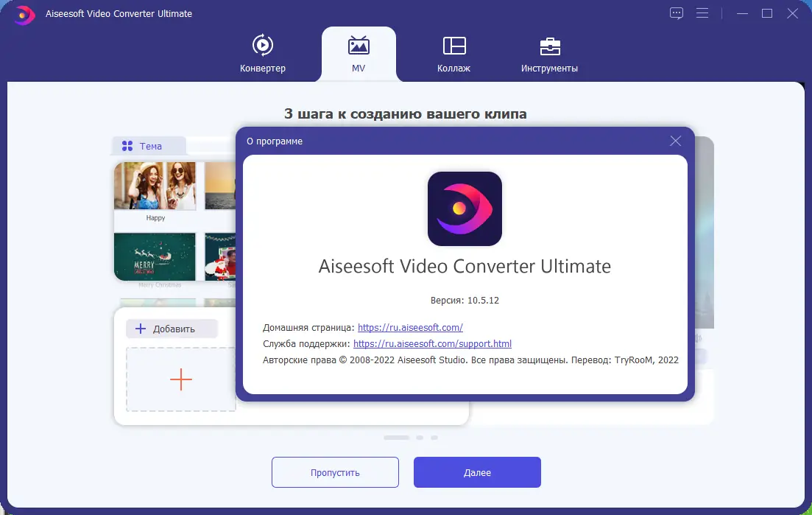Open the hamburger menu in title bar
The height and width of the screenshot is (515, 812).
[702, 13]
